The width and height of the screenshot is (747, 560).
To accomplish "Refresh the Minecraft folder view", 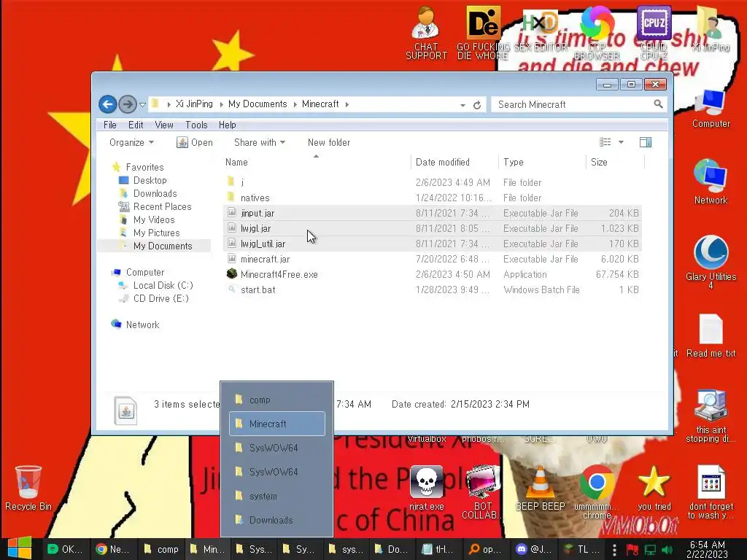I will point(477,105).
